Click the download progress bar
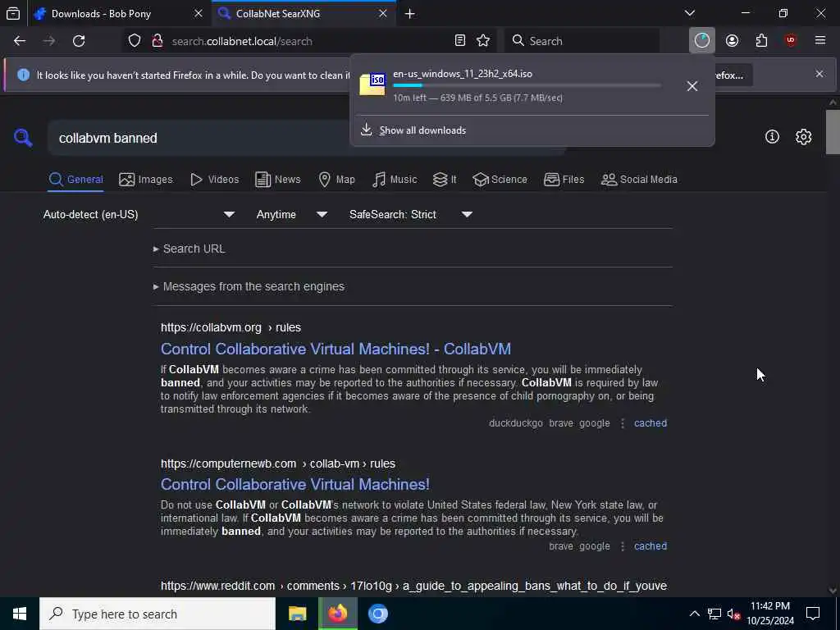 (527, 85)
